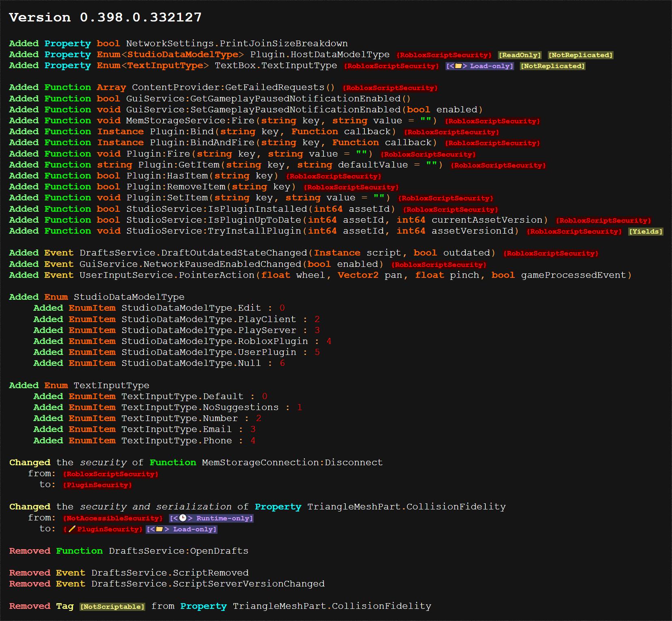Click the Plugin:Fire function name
672x621 pixels.
[x=158, y=154]
